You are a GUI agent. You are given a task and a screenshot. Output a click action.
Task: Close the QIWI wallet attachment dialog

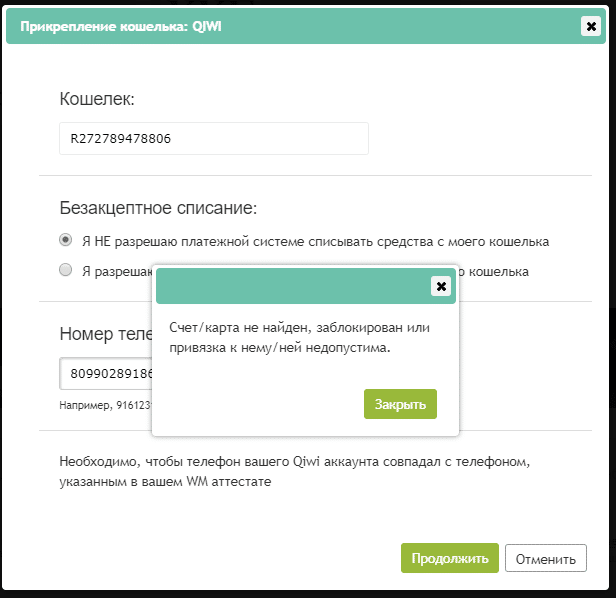(590, 27)
